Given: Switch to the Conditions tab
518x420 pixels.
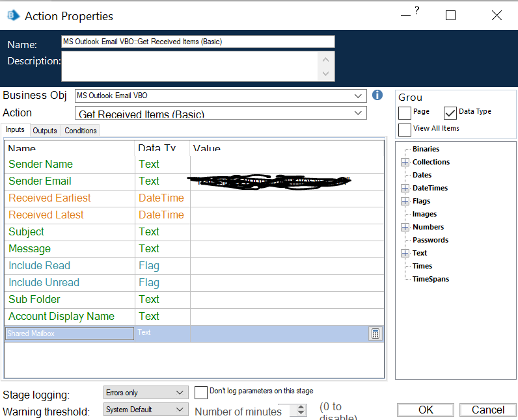Looking at the screenshot, I should (x=80, y=131).
